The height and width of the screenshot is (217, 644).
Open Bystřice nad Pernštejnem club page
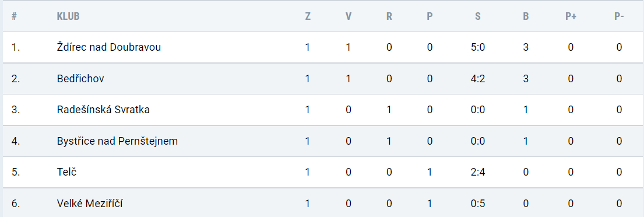[118, 141]
